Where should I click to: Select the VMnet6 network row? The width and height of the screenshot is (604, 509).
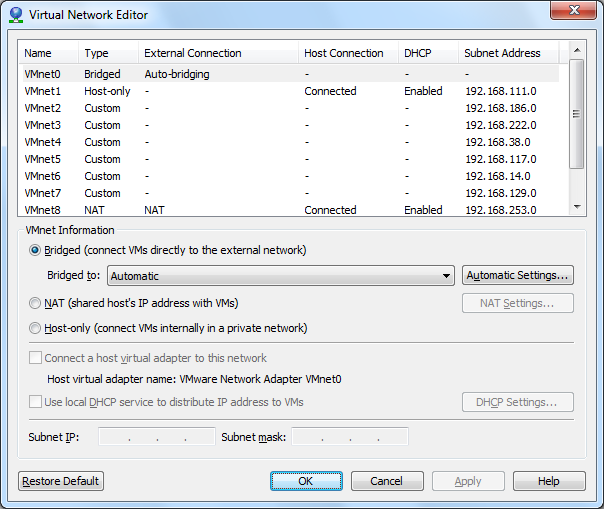pos(291,176)
